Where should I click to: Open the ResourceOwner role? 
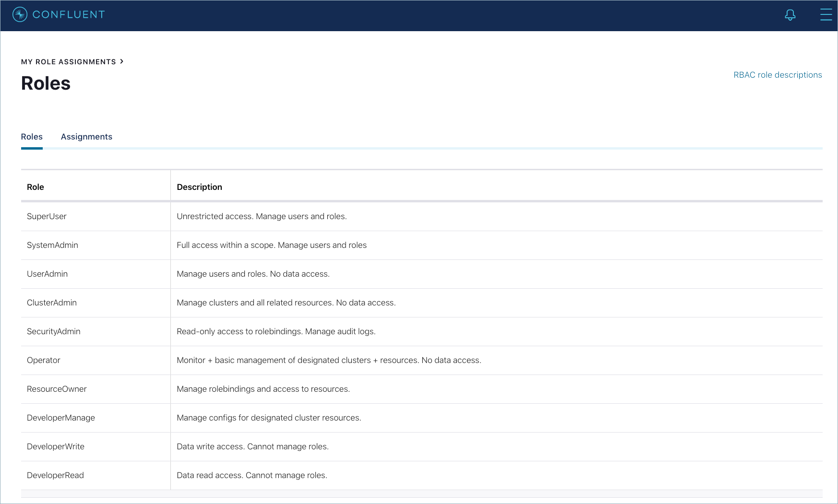[57, 389]
